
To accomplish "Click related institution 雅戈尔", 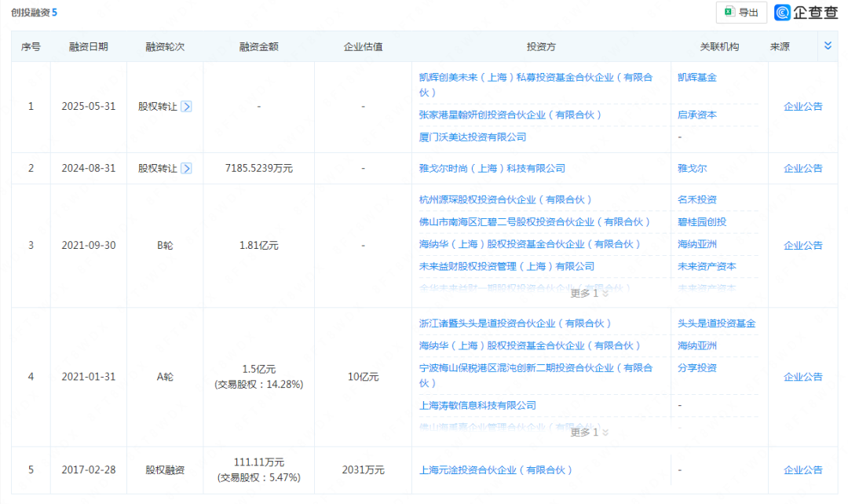I will click(692, 168).
